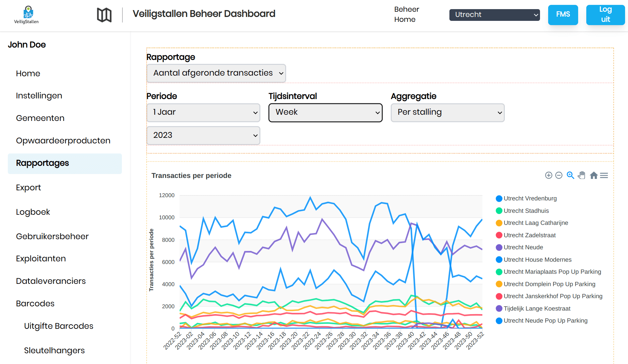Go to Export in the sidebar
Viewport: 628px width, 364px height.
pyautogui.click(x=28, y=187)
